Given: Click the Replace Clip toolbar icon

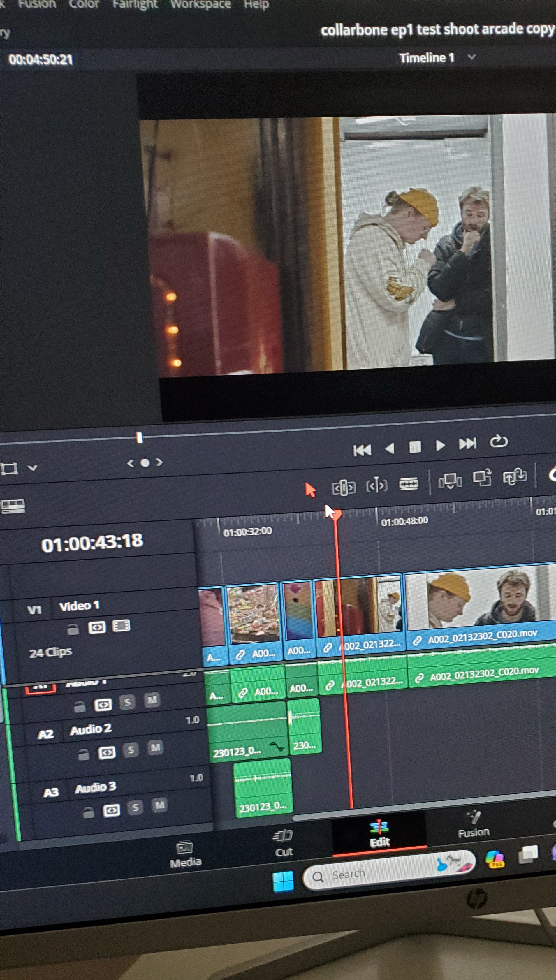Looking at the screenshot, I should [x=514, y=477].
